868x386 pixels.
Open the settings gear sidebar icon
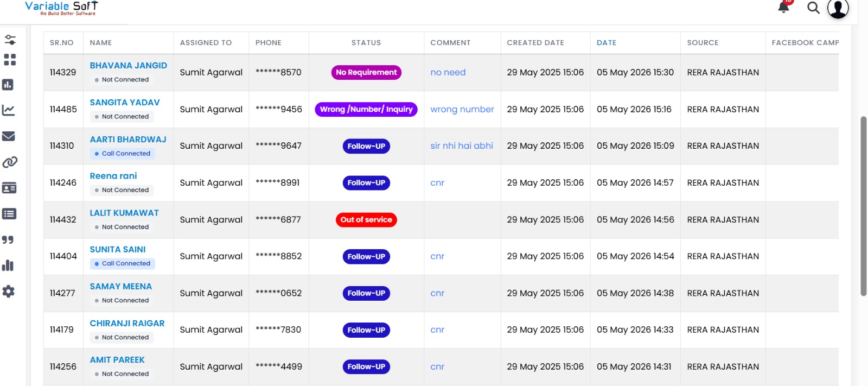[x=8, y=292]
